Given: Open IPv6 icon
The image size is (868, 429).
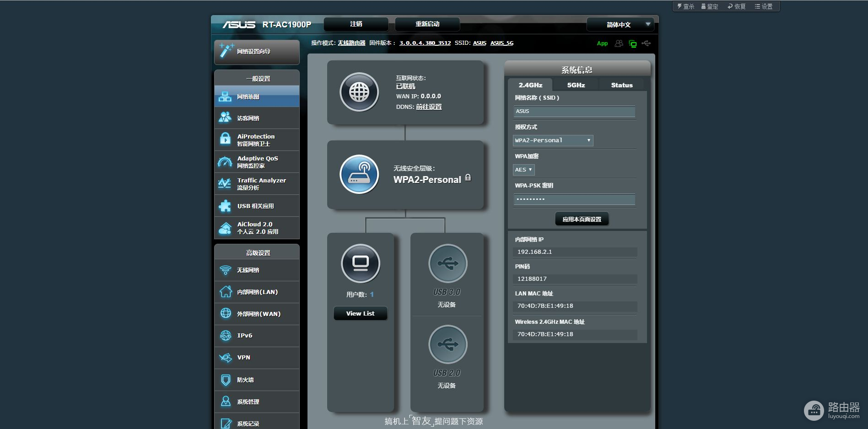Looking at the screenshot, I should coord(226,335).
